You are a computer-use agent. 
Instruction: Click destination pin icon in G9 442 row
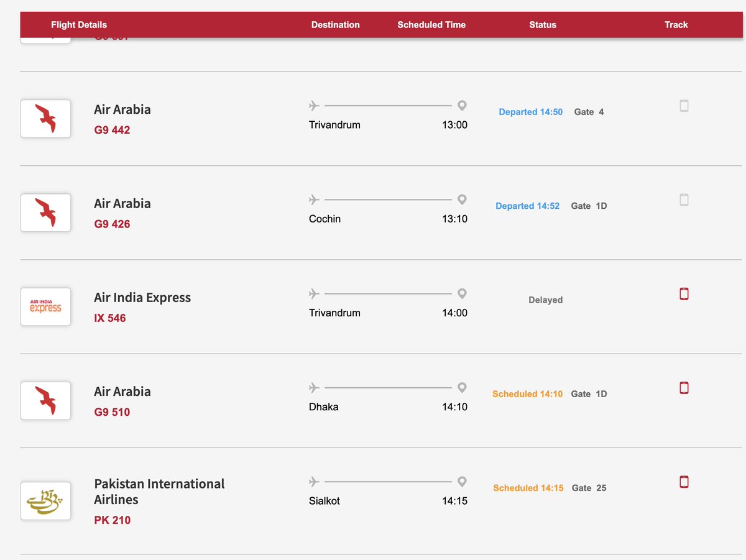click(x=462, y=106)
